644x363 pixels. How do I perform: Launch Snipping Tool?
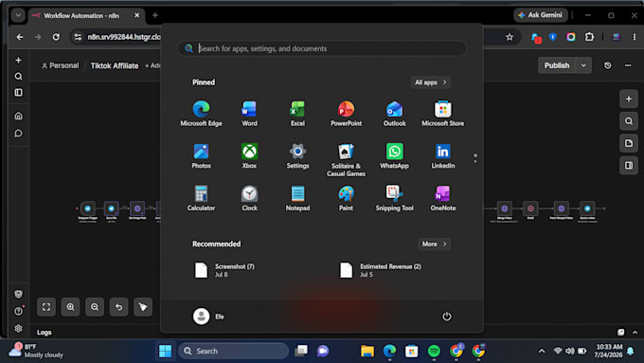394,199
